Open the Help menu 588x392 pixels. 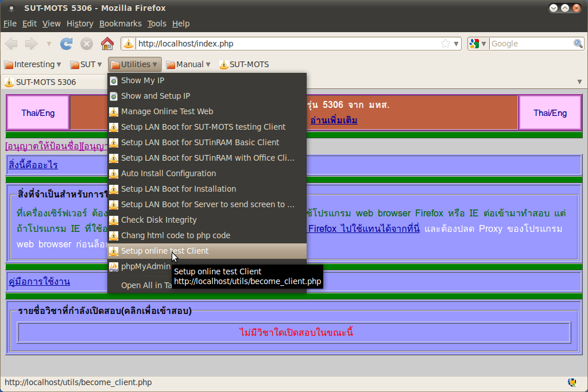tap(181, 24)
